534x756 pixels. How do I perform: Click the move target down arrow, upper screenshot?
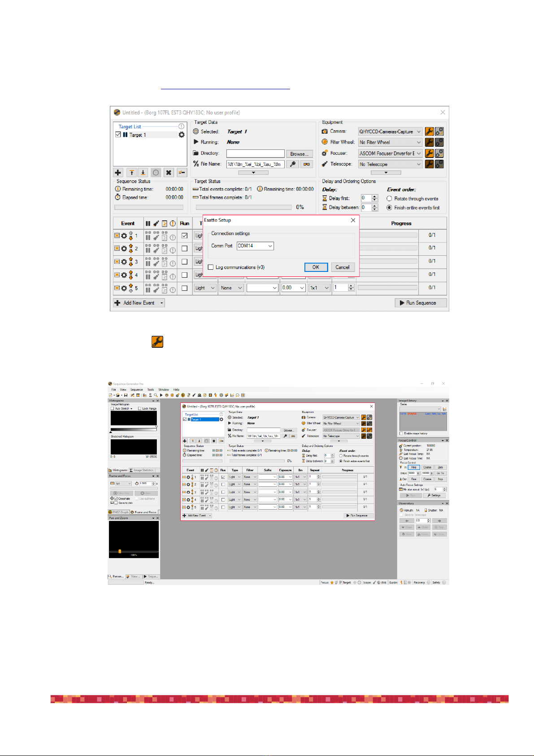(143, 172)
